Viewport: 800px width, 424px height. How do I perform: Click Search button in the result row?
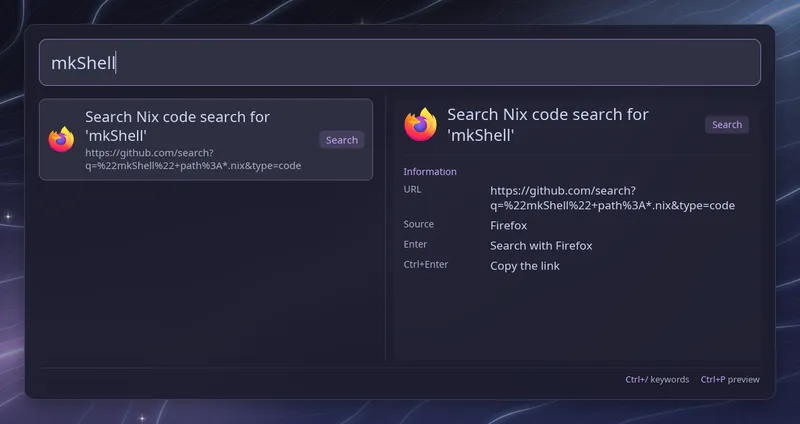click(342, 140)
